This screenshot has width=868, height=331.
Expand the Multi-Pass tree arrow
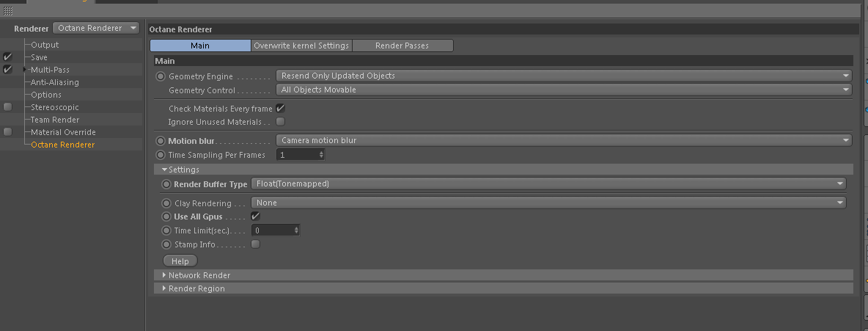[25, 69]
